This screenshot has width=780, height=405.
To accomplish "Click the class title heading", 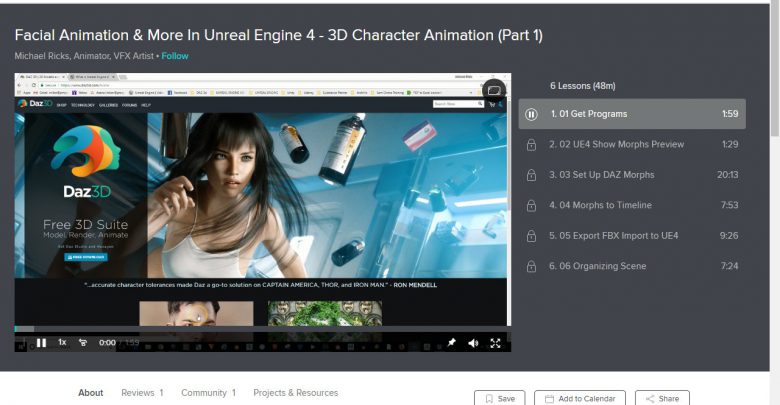I will 279,35.
